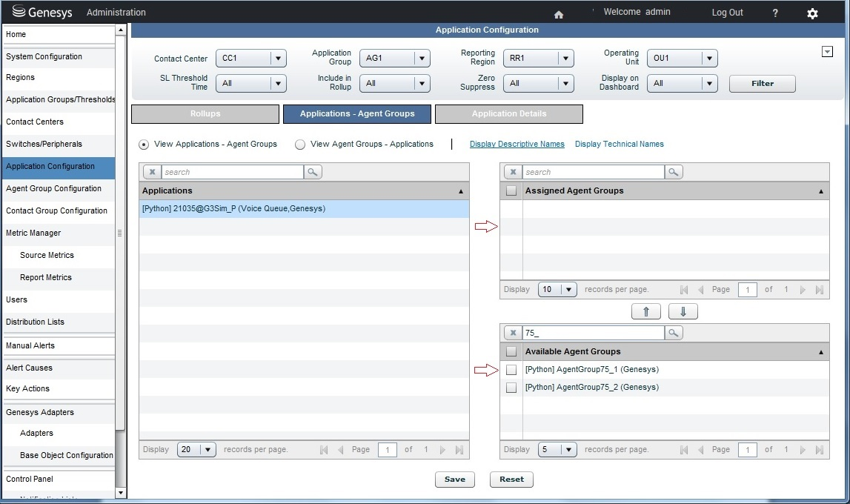Go to last page of Applications list
The width and height of the screenshot is (850, 504).
click(459, 450)
